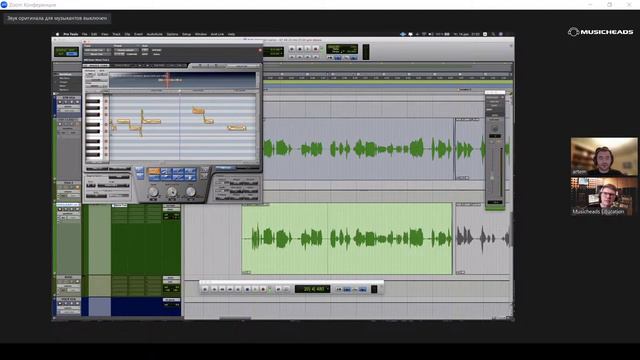
Task: Turn the middle knob in tuning plugin
Action: (172, 192)
